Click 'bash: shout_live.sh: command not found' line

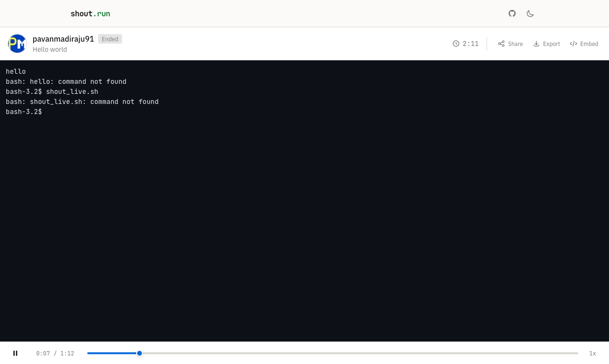82,102
